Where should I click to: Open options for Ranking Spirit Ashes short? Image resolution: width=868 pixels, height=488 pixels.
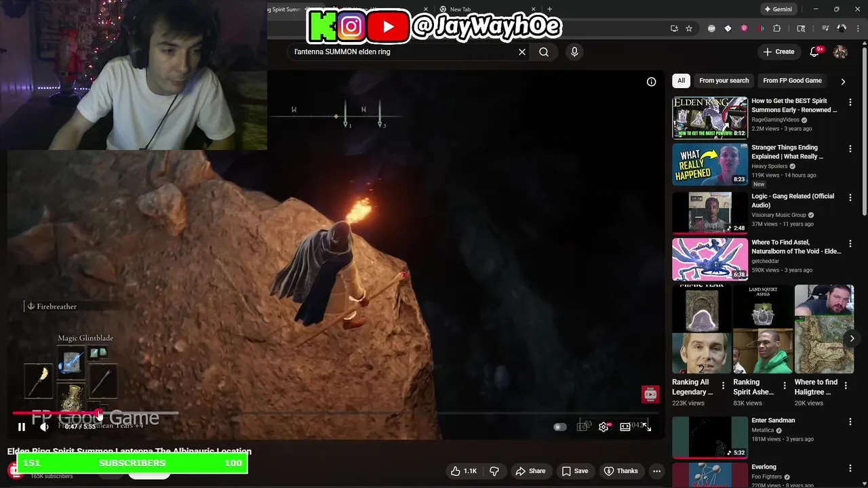pos(785,386)
